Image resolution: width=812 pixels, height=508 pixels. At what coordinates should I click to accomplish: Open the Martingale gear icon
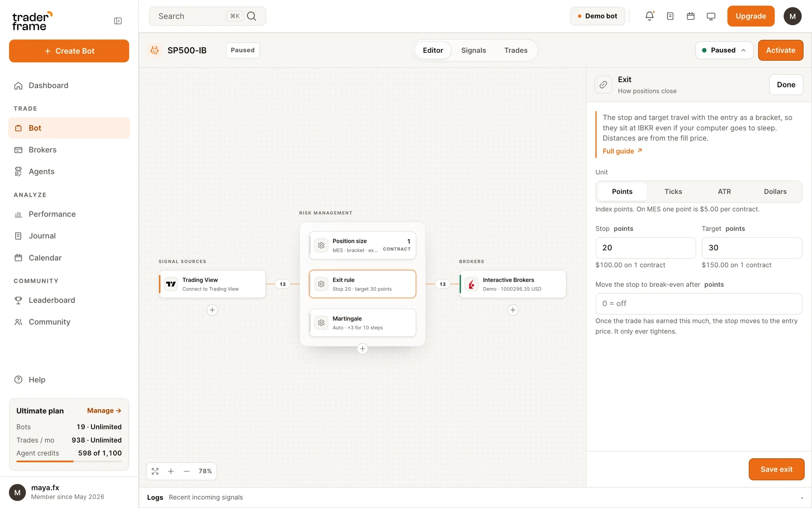(321, 323)
